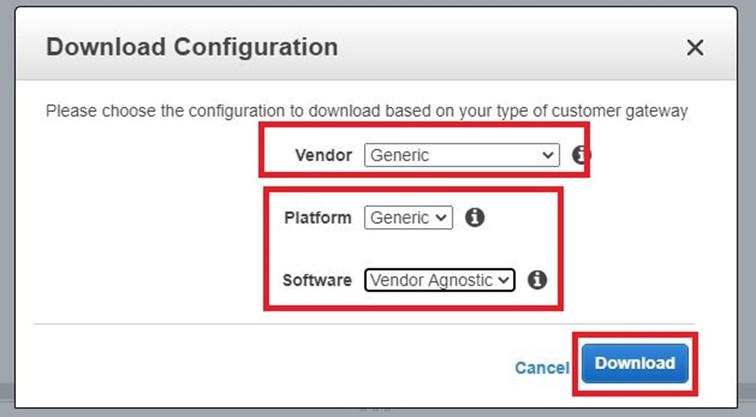Click the Cancel link
Image resolution: width=756 pixels, height=417 pixels.
[x=541, y=367]
